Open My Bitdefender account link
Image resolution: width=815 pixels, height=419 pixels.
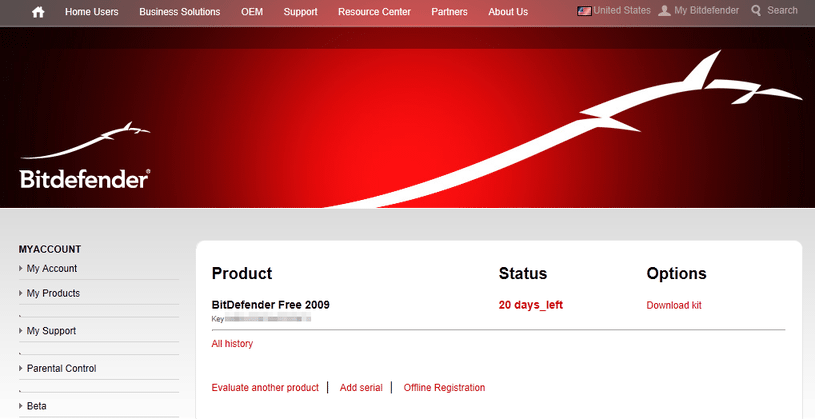click(706, 10)
